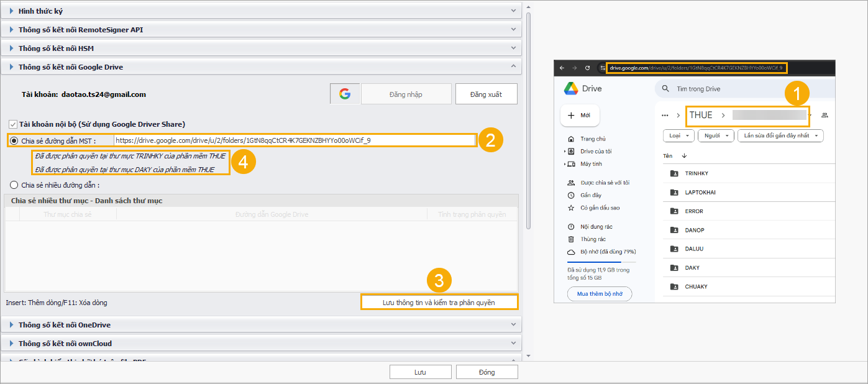
Task: Click the Drive logo in browser image
Action: tap(571, 88)
